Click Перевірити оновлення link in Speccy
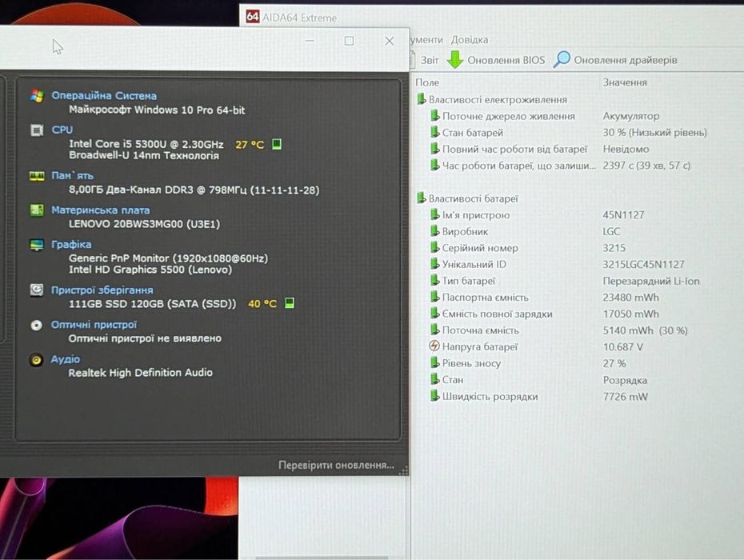Image resolution: width=744 pixels, height=560 pixels. coord(336,465)
